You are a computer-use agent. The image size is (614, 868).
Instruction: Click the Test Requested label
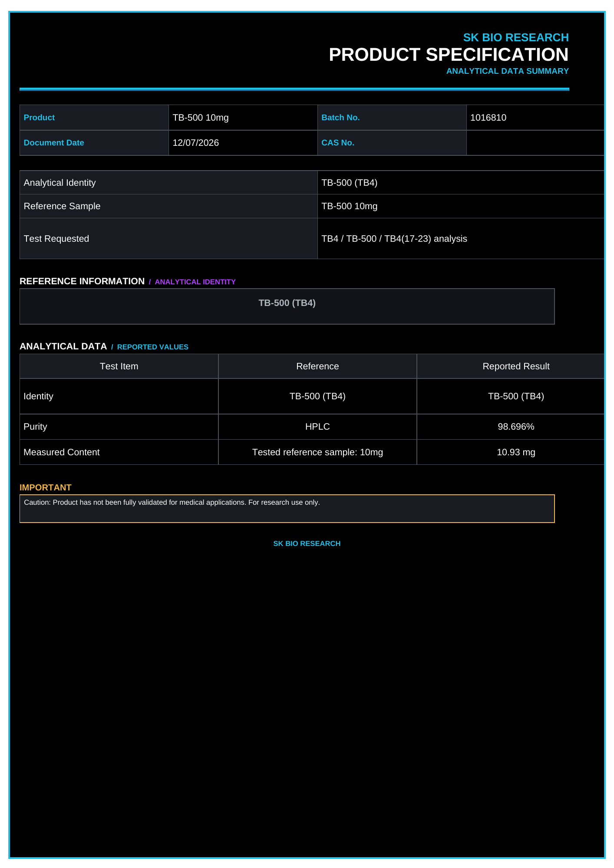[56, 239]
